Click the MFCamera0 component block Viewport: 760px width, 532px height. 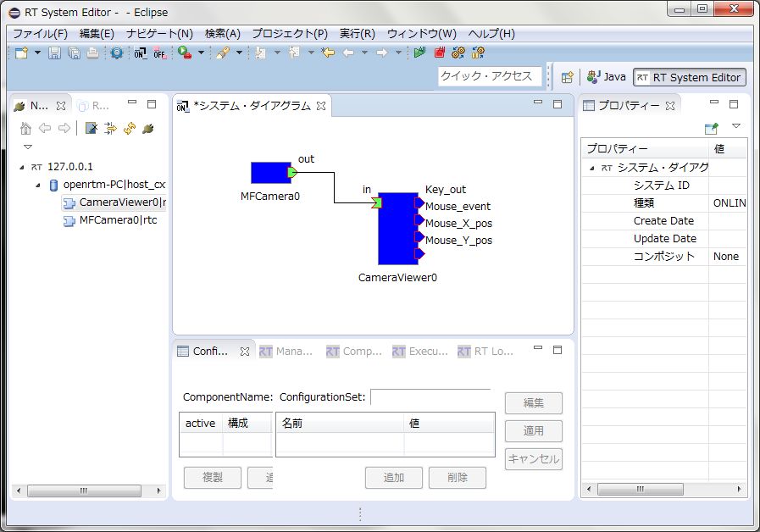(271, 173)
